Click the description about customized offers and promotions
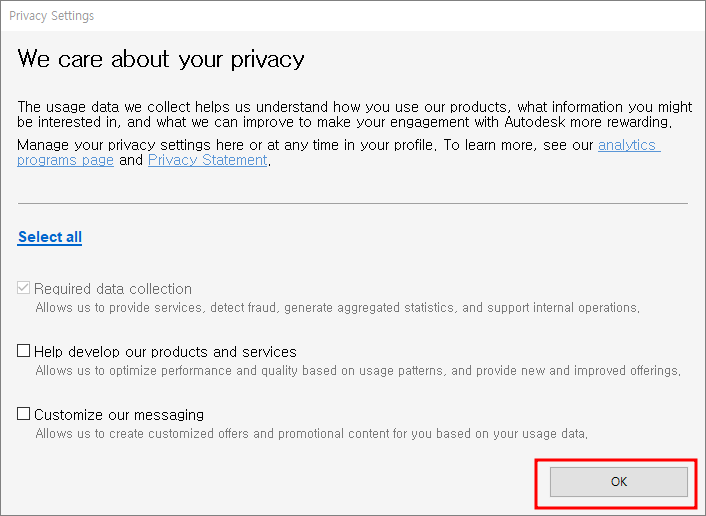706x516 pixels. (312, 434)
